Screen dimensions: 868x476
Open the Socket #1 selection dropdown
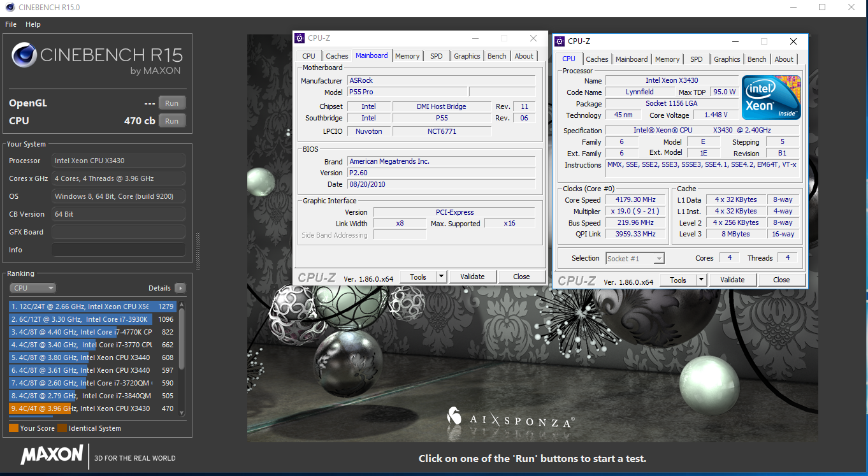click(x=635, y=258)
